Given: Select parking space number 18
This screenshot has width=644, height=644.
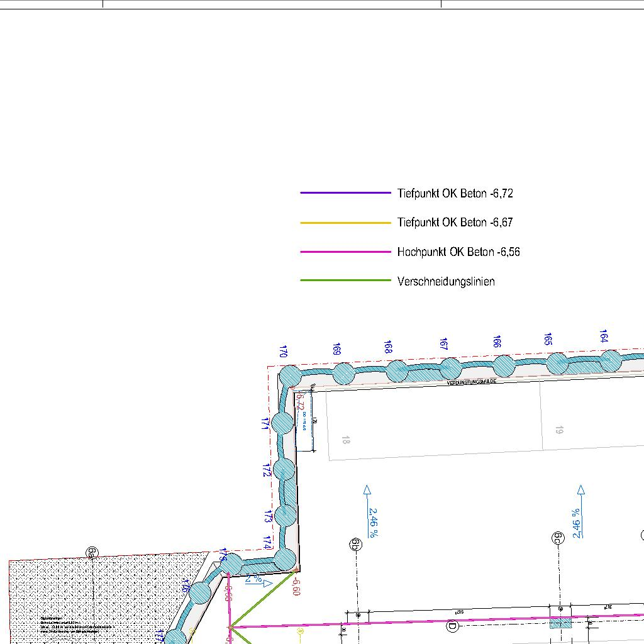Looking at the screenshot, I should 345,440.
